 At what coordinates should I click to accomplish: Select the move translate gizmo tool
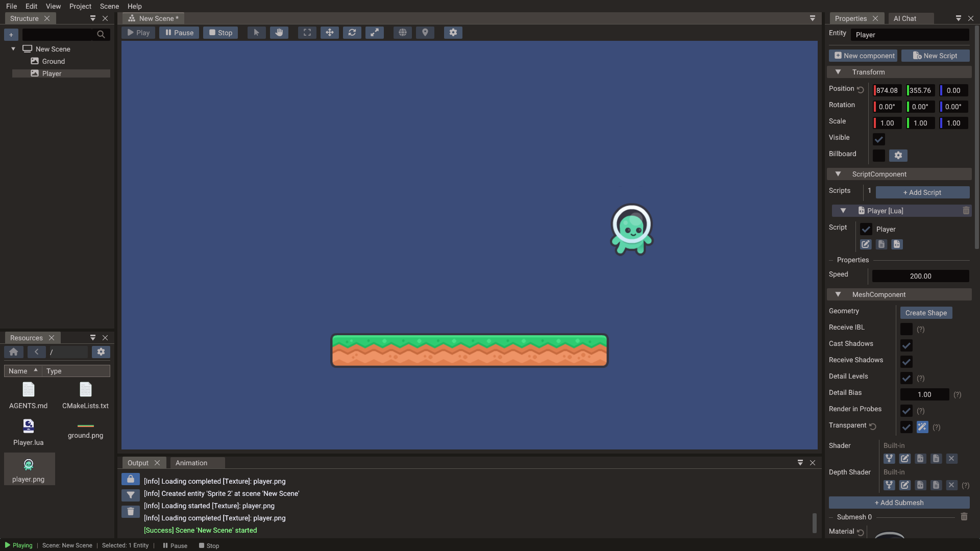tap(330, 33)
